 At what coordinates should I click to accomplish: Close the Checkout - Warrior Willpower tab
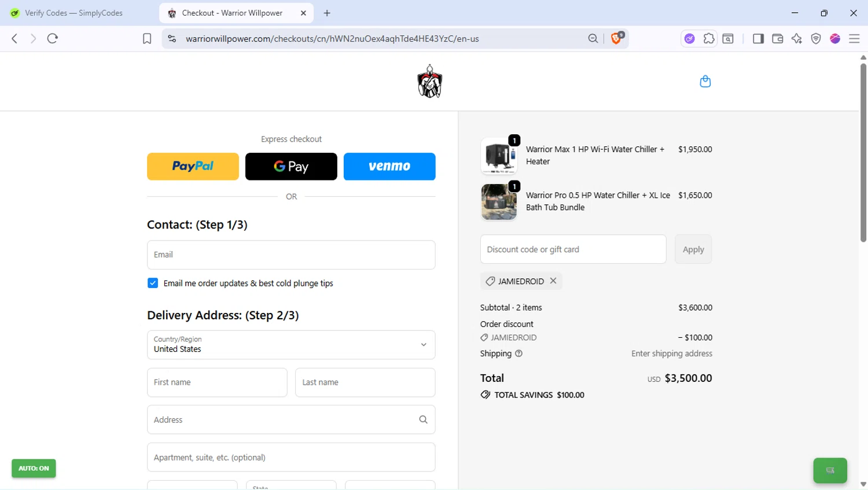point(303,13)
